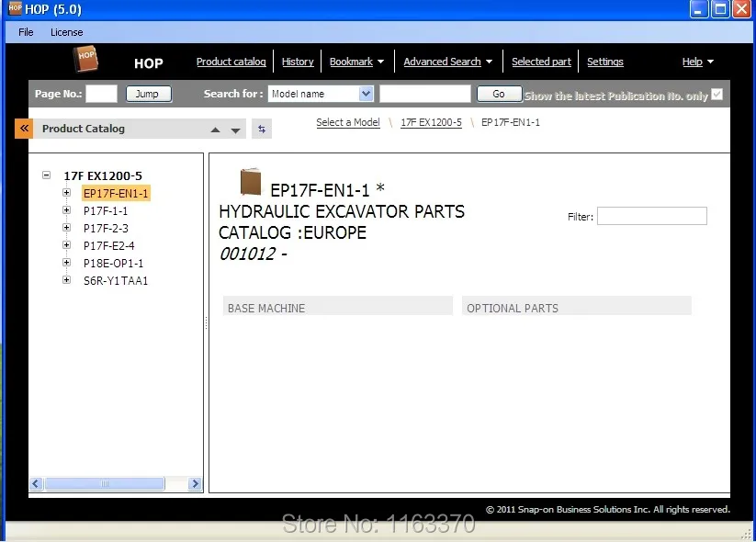Toggle Show the latest Publication No. only checkbox
Viewport: 756px width, 542px height.
(x=717, y=94)
